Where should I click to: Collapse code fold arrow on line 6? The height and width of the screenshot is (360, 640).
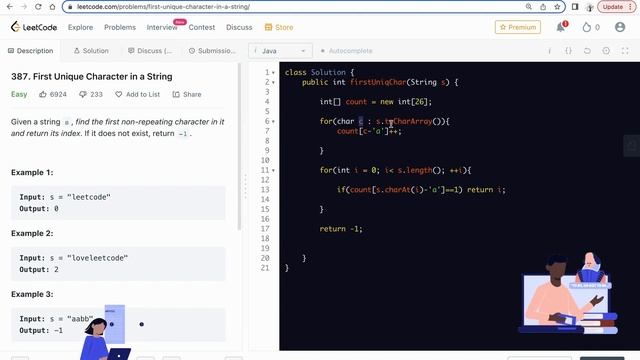pyautogui.click(x=273, y=122)
